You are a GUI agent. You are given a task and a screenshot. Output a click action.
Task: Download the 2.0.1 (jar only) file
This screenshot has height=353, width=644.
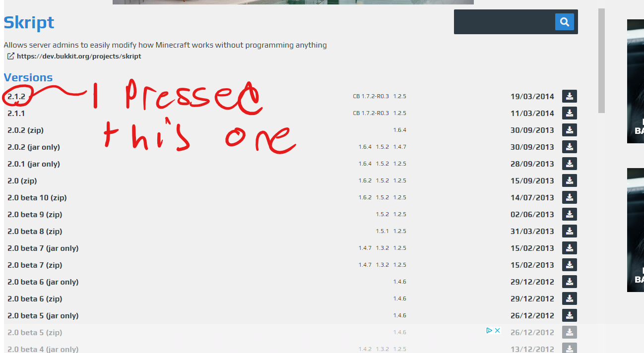570,164
